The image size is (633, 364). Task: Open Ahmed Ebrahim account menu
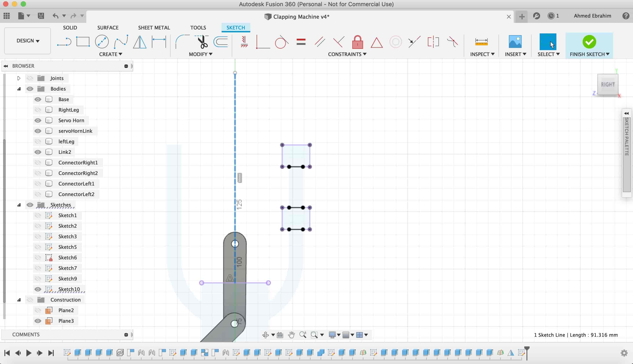pos(592,16)
